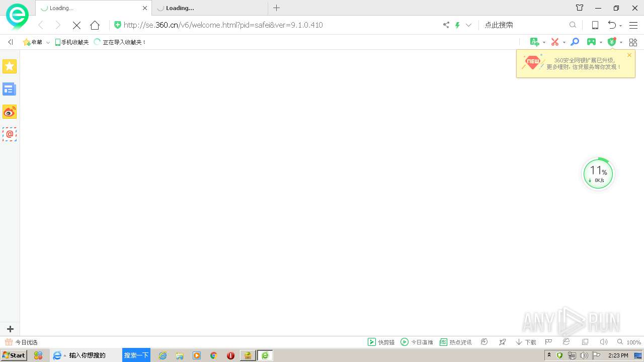Show hidden tray icons arrow

tap(549, 355)
